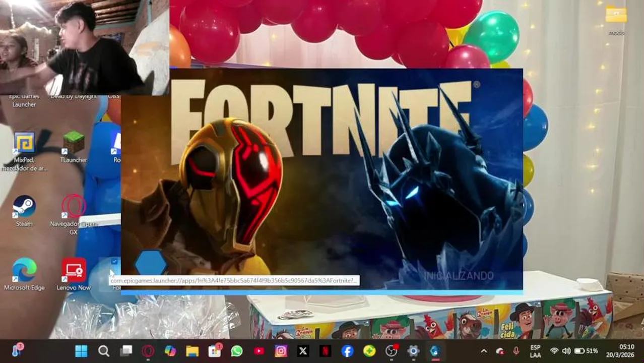Open WhatsApp from the taskbar

click(x=236, y=351)
